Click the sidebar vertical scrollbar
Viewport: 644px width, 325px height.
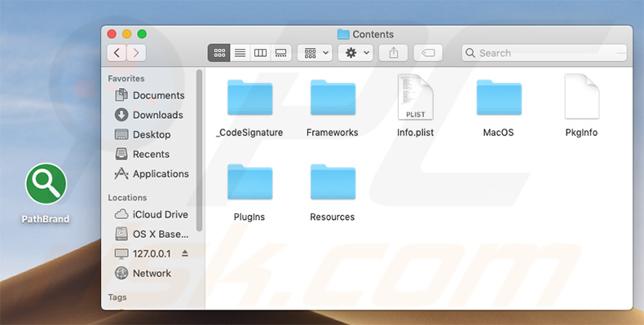[199, 151]
